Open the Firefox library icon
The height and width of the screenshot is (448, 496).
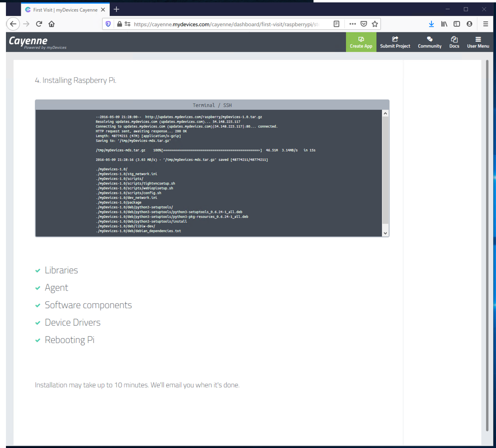[444, 24]
